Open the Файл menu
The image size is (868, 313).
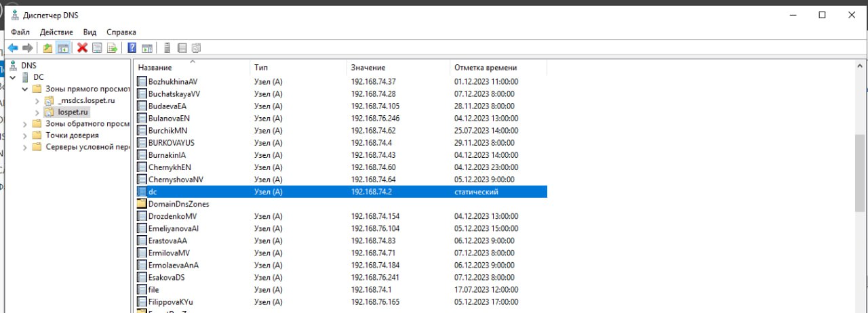coord(20,32)
